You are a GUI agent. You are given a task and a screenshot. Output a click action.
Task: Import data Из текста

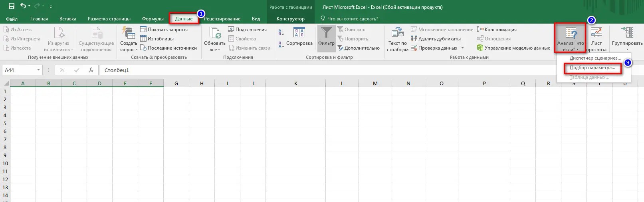(x=17, y=48)
